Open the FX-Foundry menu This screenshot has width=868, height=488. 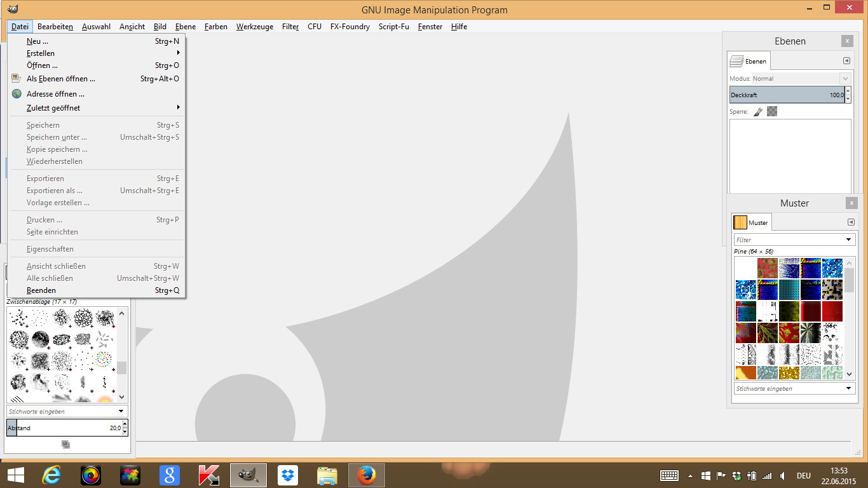(x=350, y=27)
